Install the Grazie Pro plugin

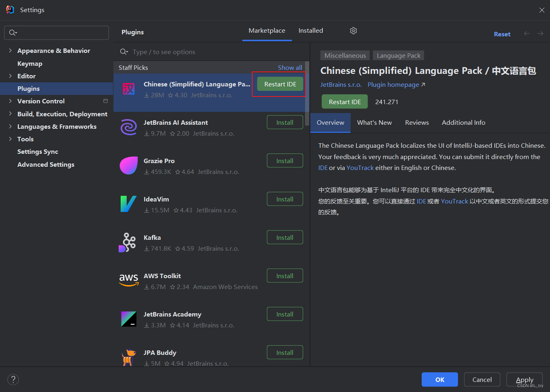point(285,161)
